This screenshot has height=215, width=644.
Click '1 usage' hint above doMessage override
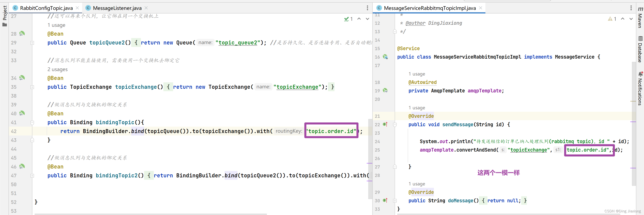(417, 184)
